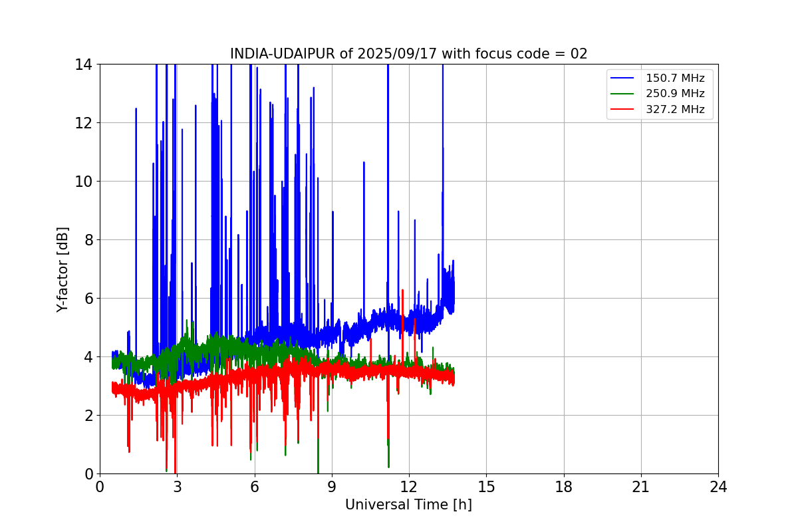Click the x-axis tick label 21

(x=641, y=486)
